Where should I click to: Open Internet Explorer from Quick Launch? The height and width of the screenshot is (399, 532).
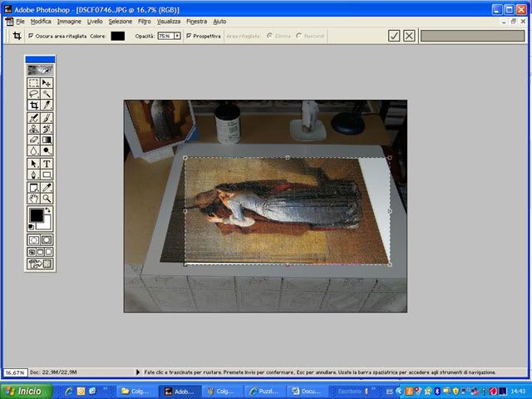[x=70, y=392]
